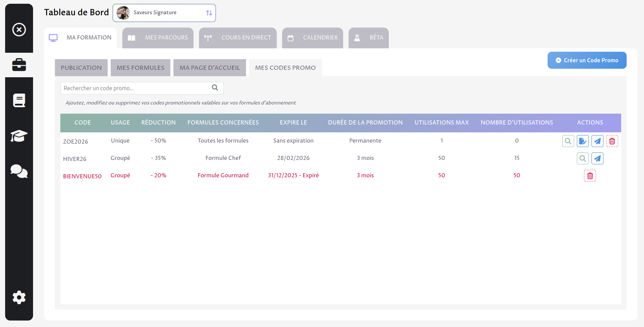
Task: Select the BÊTA tab with flask icon
Action: (368, 38)
